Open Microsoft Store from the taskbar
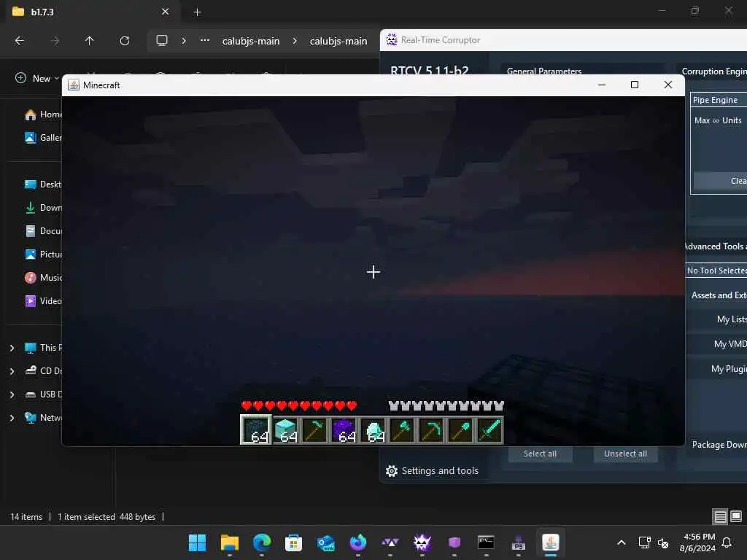 (293, 542)
